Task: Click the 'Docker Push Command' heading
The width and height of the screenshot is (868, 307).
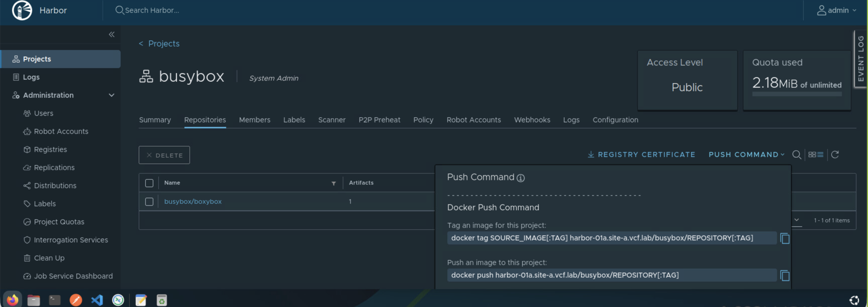Action: (493, 207)
